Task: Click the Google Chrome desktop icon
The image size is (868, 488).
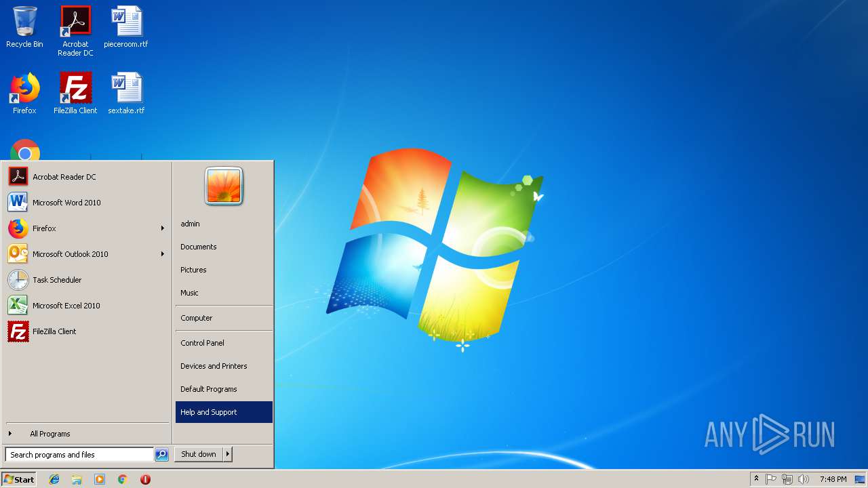Action: 25,150
